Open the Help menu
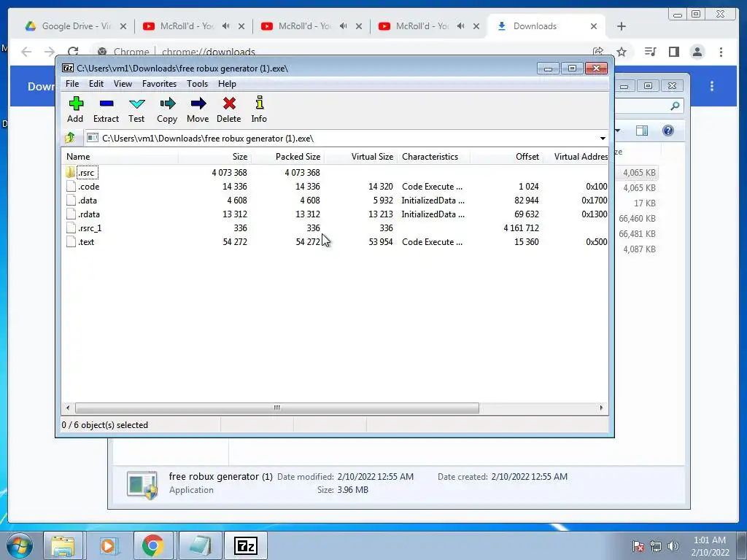747x560 pixels. 228,84
